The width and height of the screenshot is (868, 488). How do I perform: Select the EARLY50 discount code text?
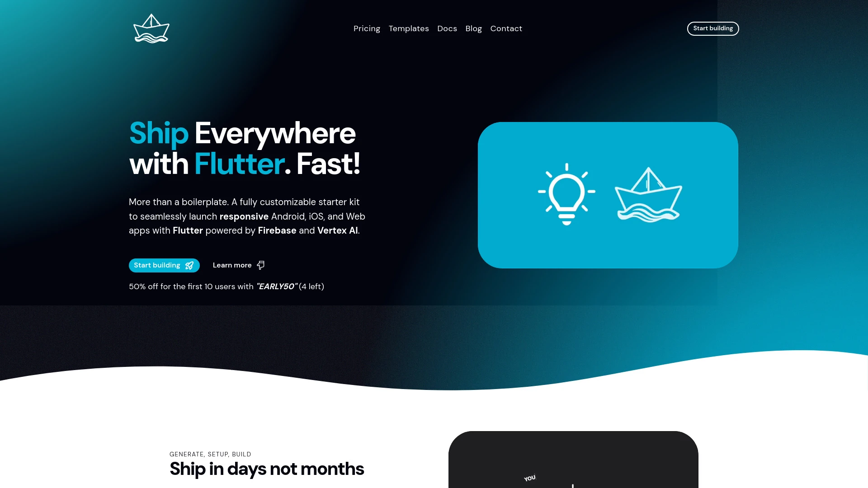point(276,286)
